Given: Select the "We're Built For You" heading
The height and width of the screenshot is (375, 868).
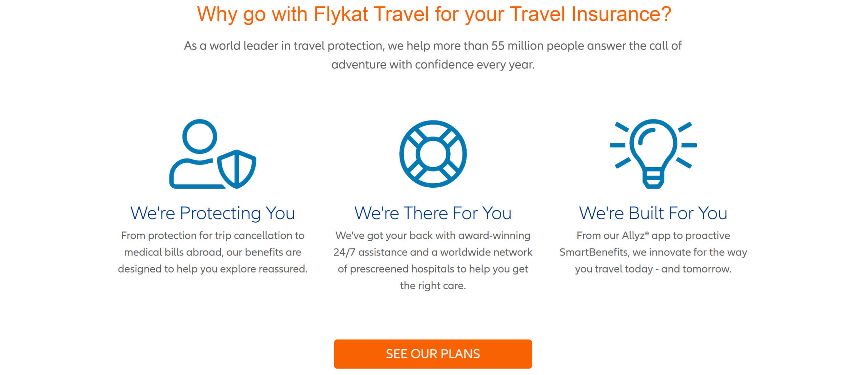Looking at the screenshot, I should pos(653,213).
